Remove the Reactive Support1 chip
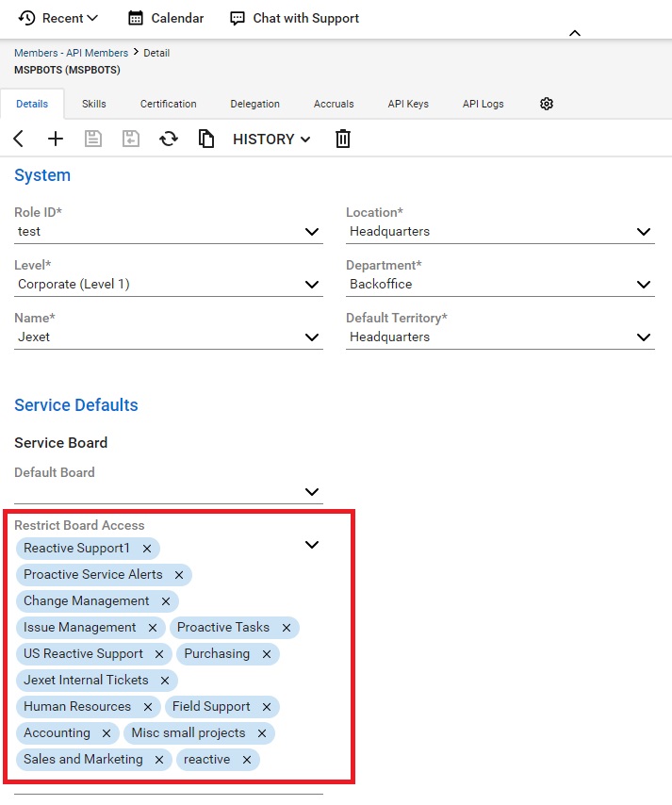Image resolution: width=672 pixels, height=805 pixels. point(147,549)
